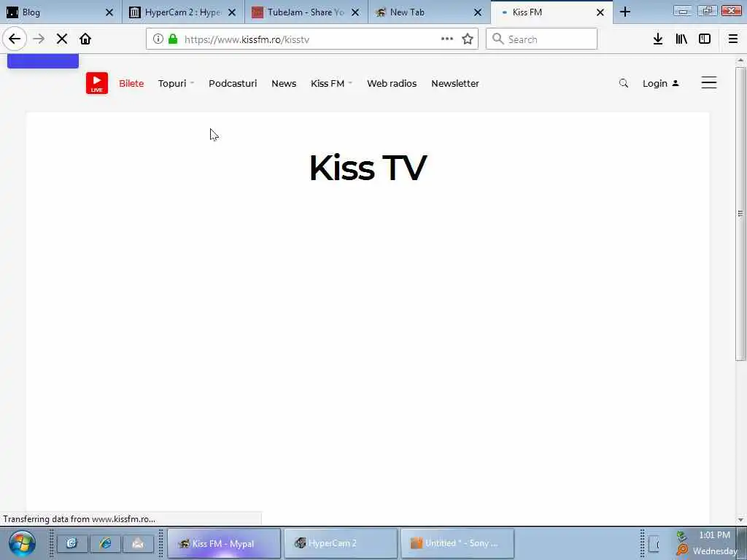Open the Newsletter link

pyautogui.click(x=455, y=83)
